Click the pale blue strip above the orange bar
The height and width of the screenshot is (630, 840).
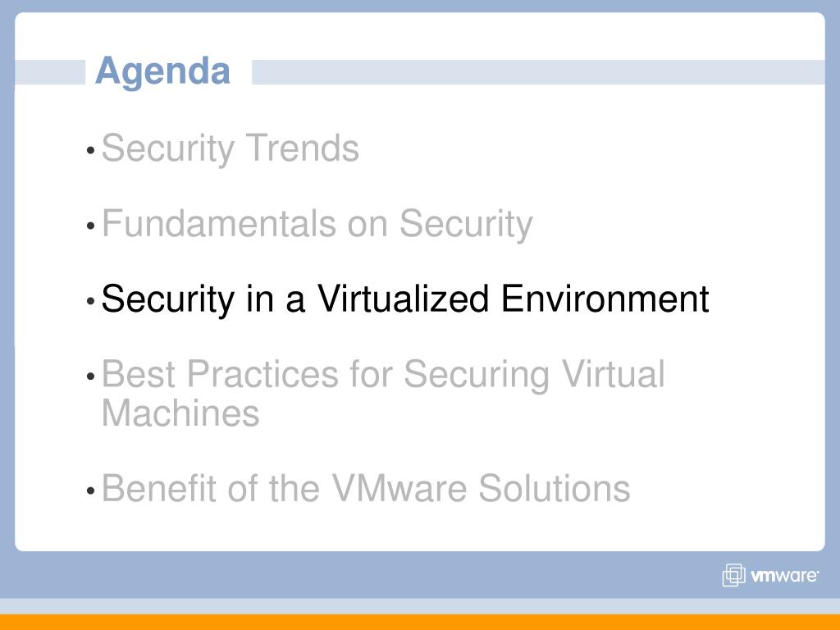(420, 606)
